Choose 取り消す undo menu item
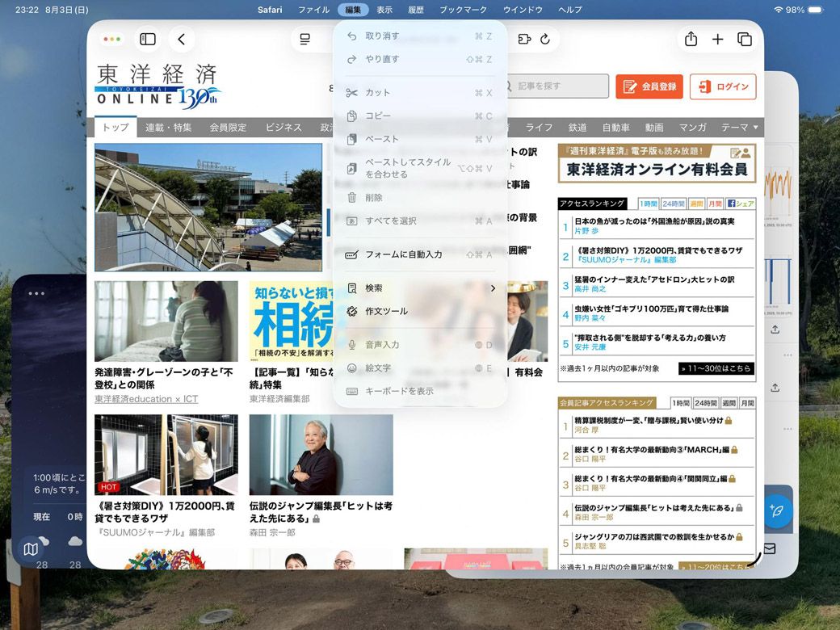 (x=419, y=36)
